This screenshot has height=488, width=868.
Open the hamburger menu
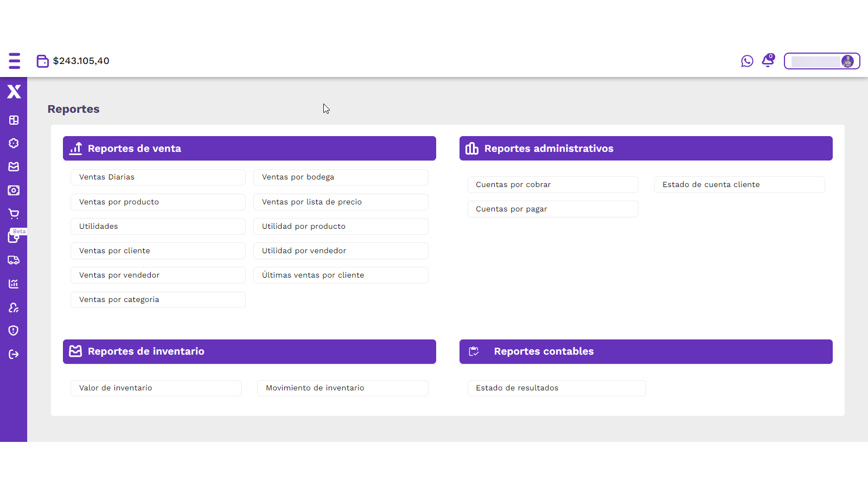coord(15,61)
